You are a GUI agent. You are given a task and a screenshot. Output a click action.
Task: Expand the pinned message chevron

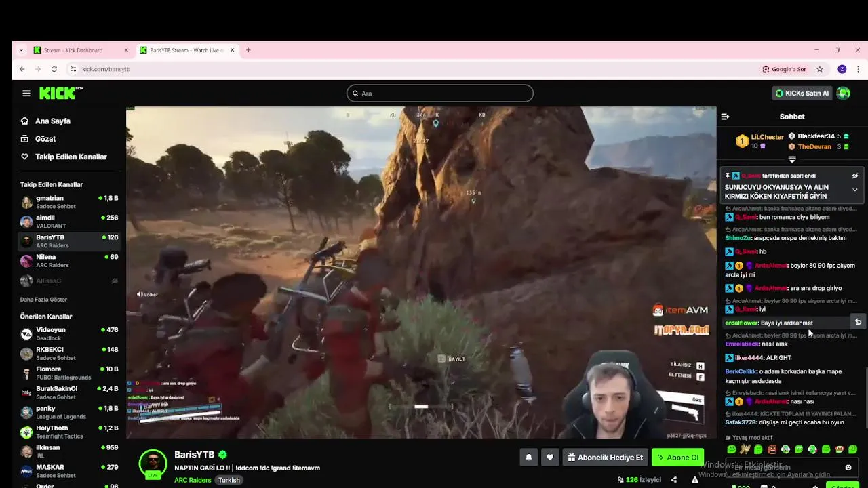pyautogui.click(x=854, y=190)
